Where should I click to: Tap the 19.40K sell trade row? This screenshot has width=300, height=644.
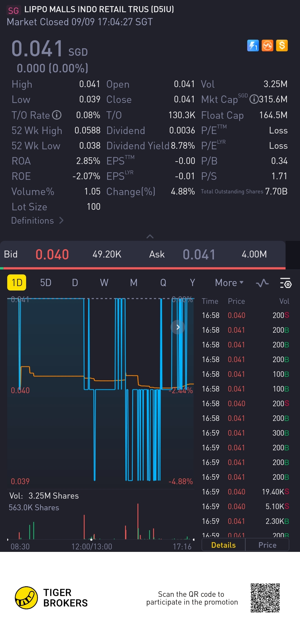[246, 492]
